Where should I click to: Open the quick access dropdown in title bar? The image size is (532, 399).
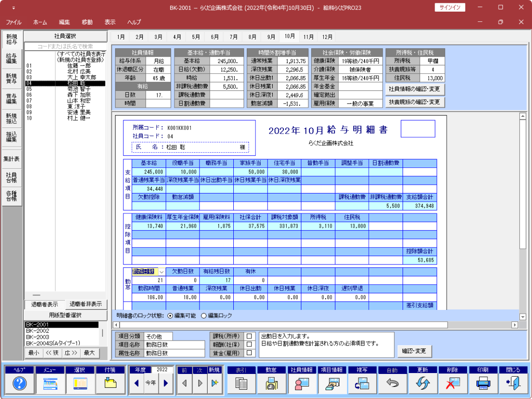[13, 8]
